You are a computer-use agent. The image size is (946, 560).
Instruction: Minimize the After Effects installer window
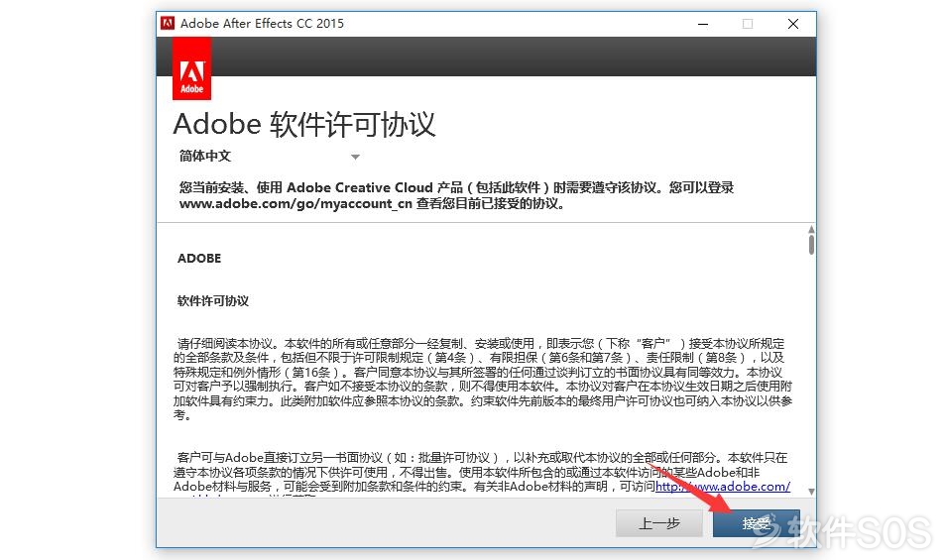point(703,24)
